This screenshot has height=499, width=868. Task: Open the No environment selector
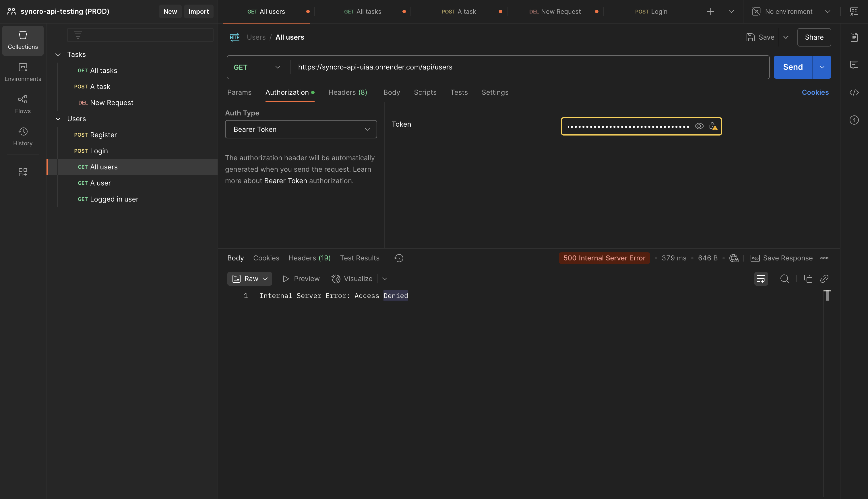791,12
